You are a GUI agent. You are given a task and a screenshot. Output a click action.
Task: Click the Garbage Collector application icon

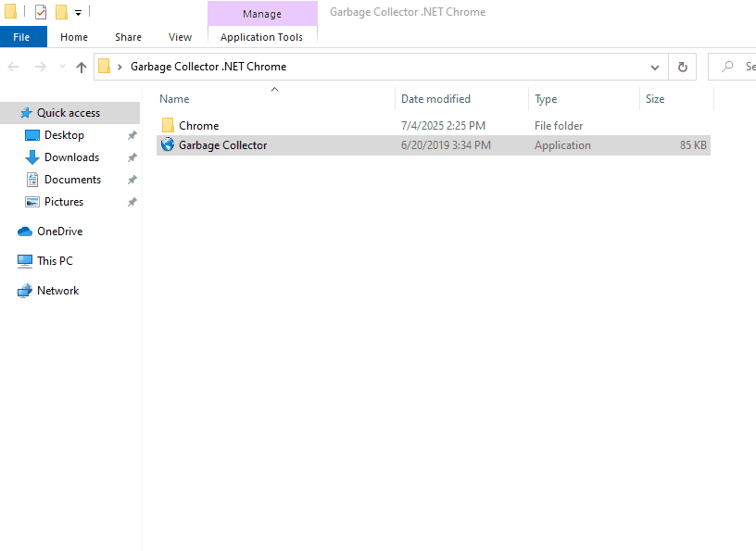(168, 144)
